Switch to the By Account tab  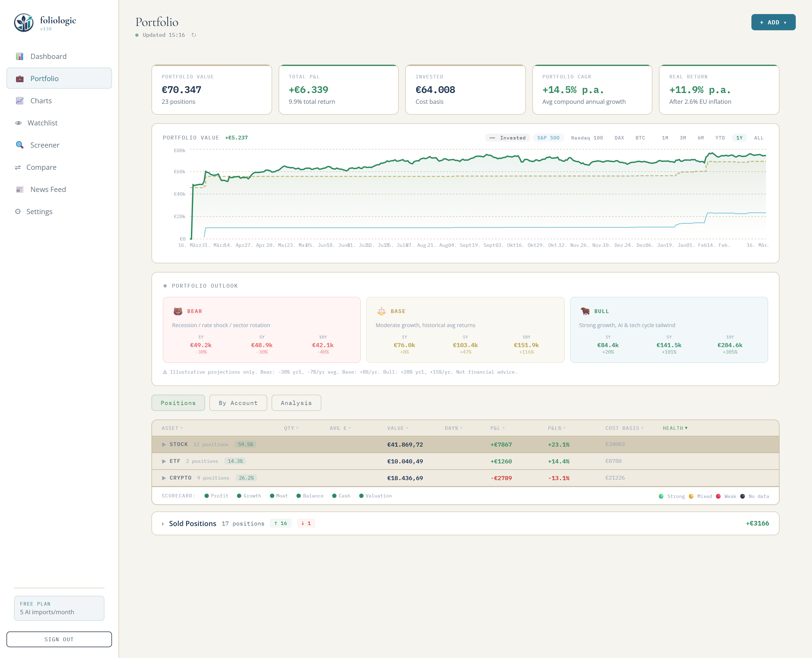click(x=238, y=403)
